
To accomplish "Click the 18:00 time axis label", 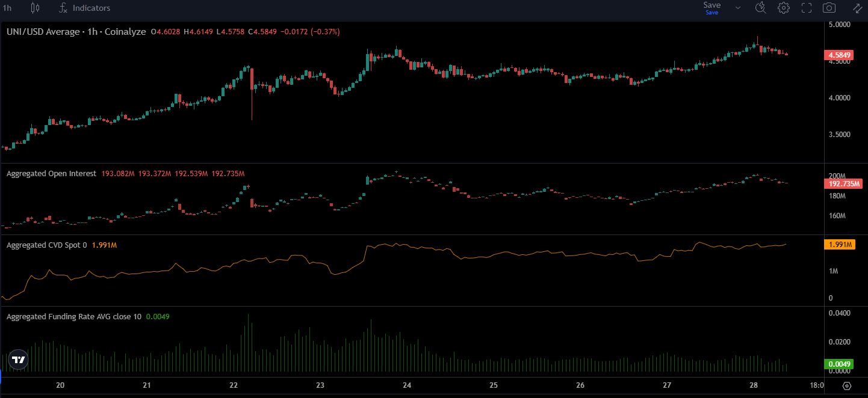I will click(817, 385).
